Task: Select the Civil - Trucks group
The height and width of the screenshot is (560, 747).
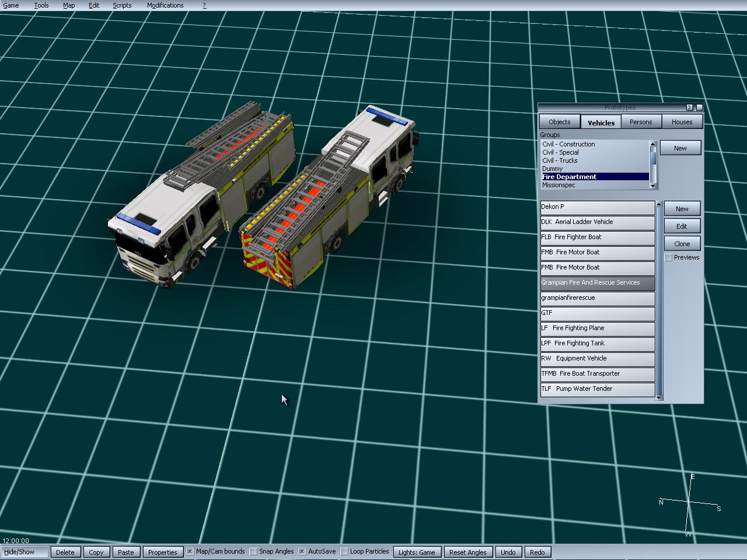Action: (595, 160)
